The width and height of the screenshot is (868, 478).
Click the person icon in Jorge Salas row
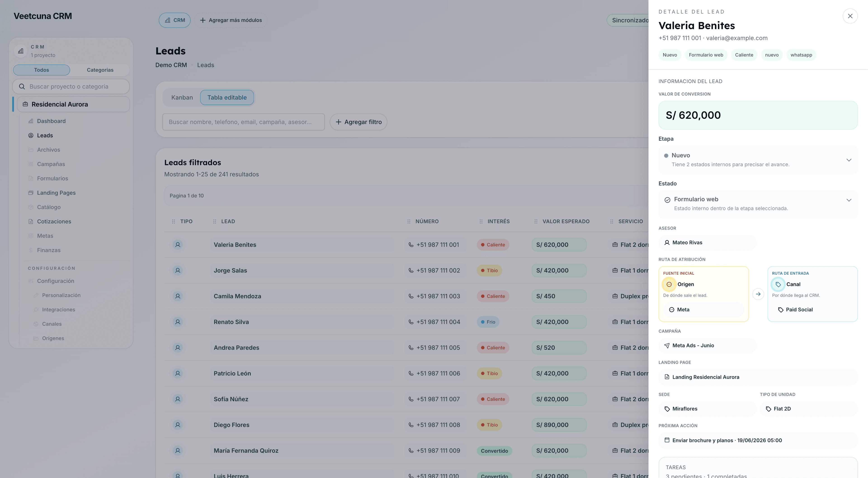click(x=178, y=270)
